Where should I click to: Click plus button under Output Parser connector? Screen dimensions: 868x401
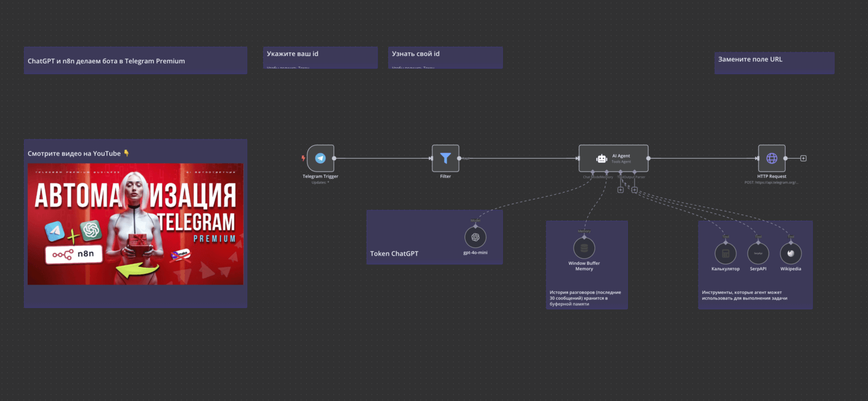pyautogui.click(x=634, y=190)
